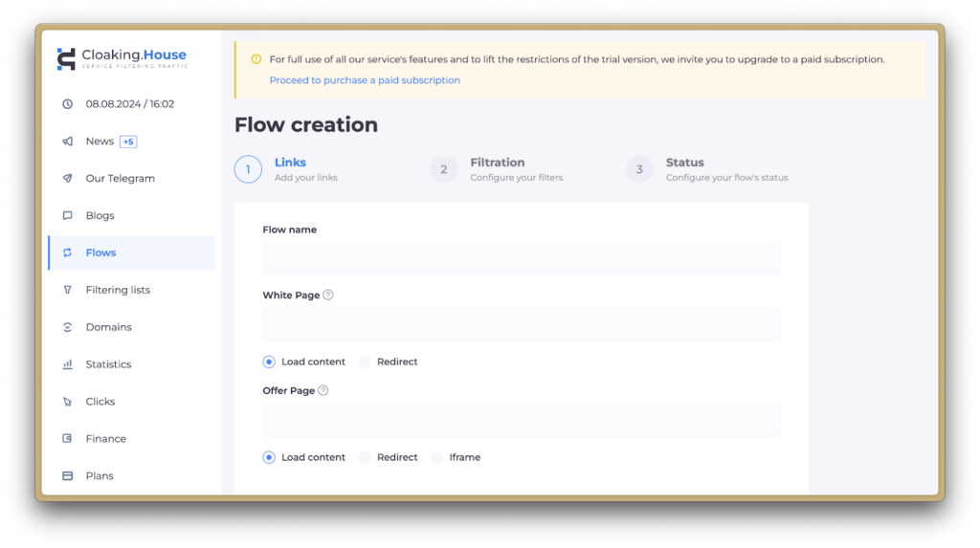Proceed to purchase a paid subscription
This screenshot has height=548, width=980.
(x=365, y=80)
